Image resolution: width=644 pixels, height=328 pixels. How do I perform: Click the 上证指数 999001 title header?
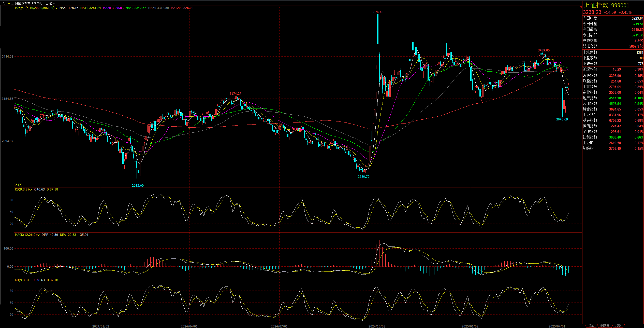tap(606, 5)
